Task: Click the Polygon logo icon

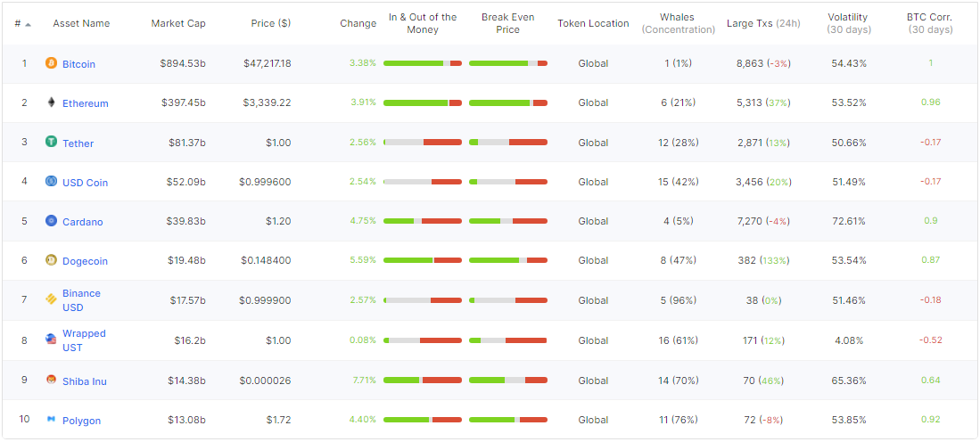Action: 51,419
